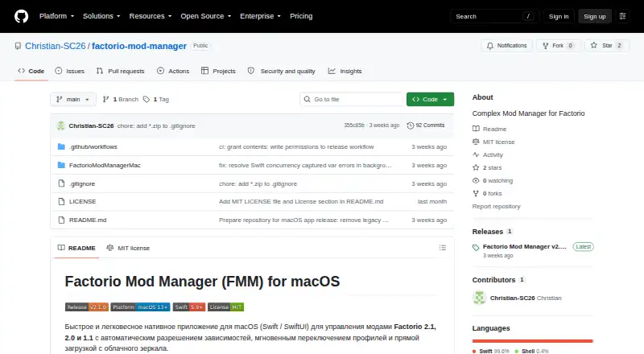This screenshot has height=354, width=644.
Task: Open the Pull requests tab
Action: pyautogui.click(x=120, y=71)
